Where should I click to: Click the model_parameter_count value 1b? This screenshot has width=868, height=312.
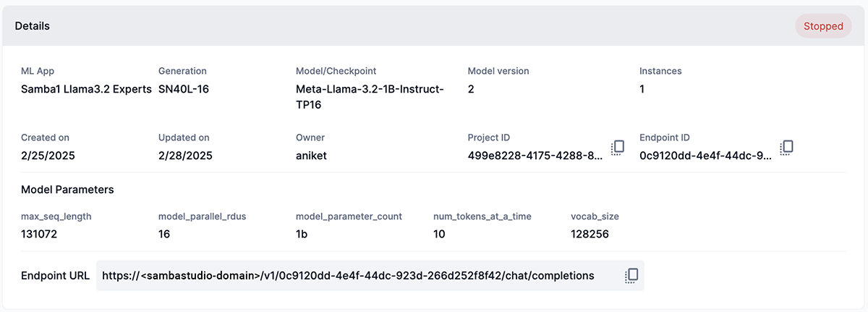click(302, 235)
